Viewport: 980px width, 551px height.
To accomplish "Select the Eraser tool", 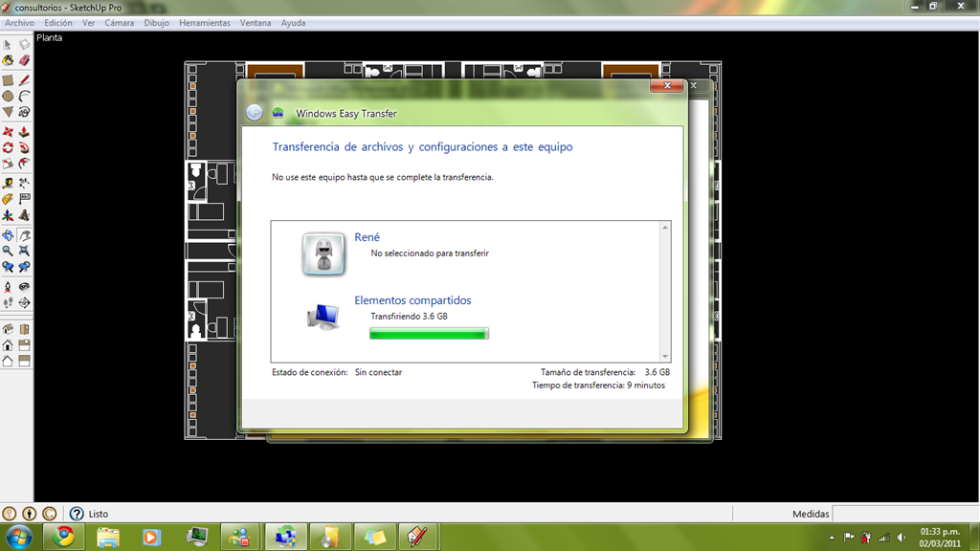I will (24, 60).
